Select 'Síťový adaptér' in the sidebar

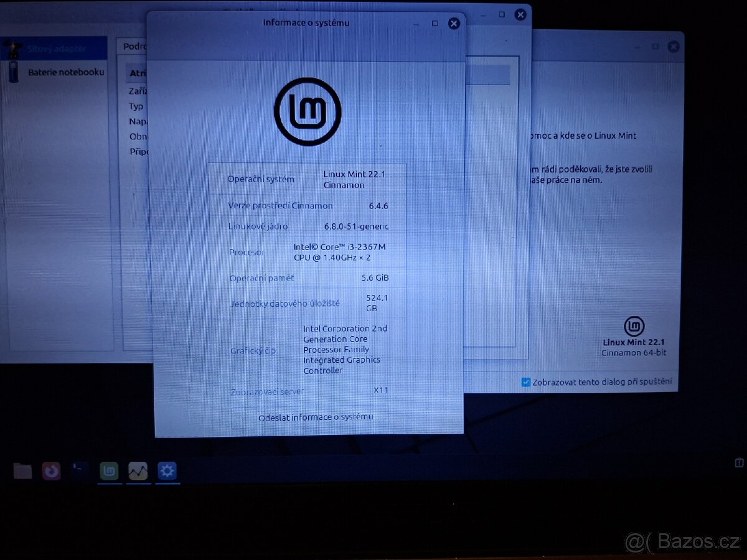[x=56, y=49]
